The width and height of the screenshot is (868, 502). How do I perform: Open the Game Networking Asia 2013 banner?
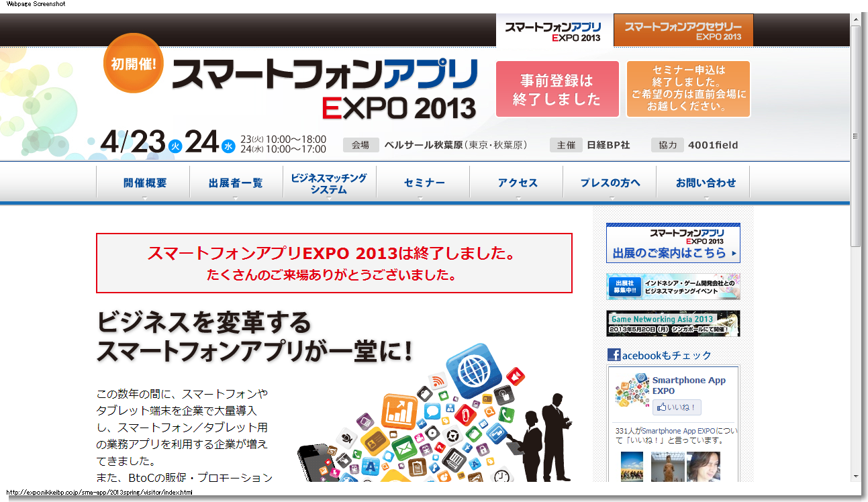(673, 323)
